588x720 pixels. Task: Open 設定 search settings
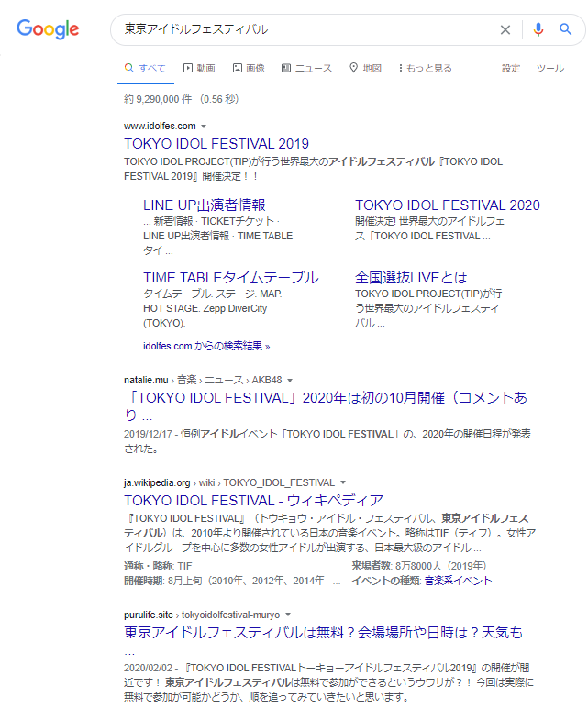pos(511,68)
